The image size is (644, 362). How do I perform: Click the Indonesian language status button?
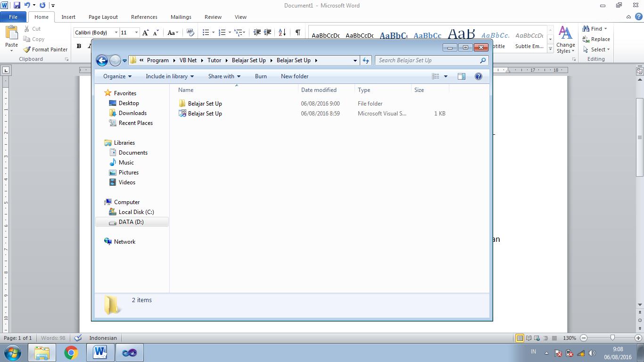click(x=103, y=338)
